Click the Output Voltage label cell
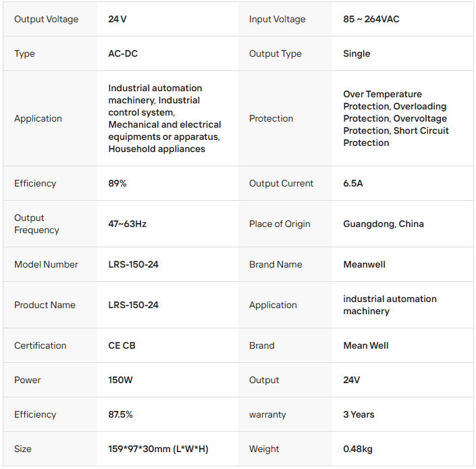Viewport: 476px width, 469px height. coord(46,19)
